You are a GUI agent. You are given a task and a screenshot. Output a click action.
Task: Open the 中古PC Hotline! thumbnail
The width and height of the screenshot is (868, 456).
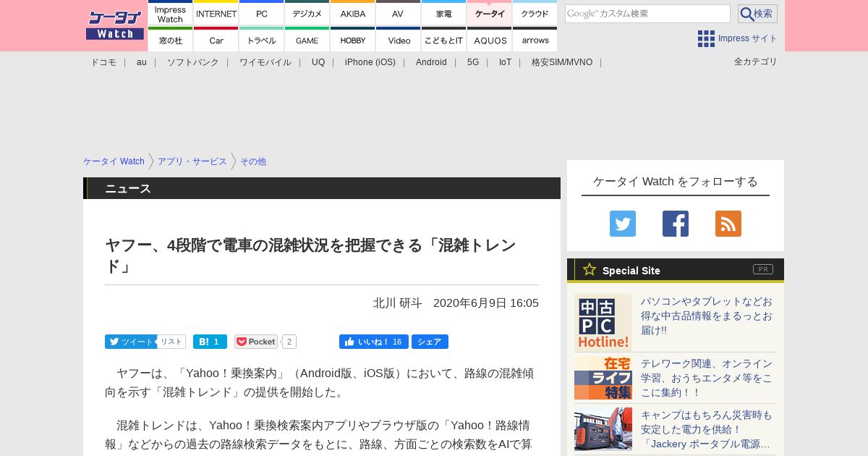coord(603,323)
